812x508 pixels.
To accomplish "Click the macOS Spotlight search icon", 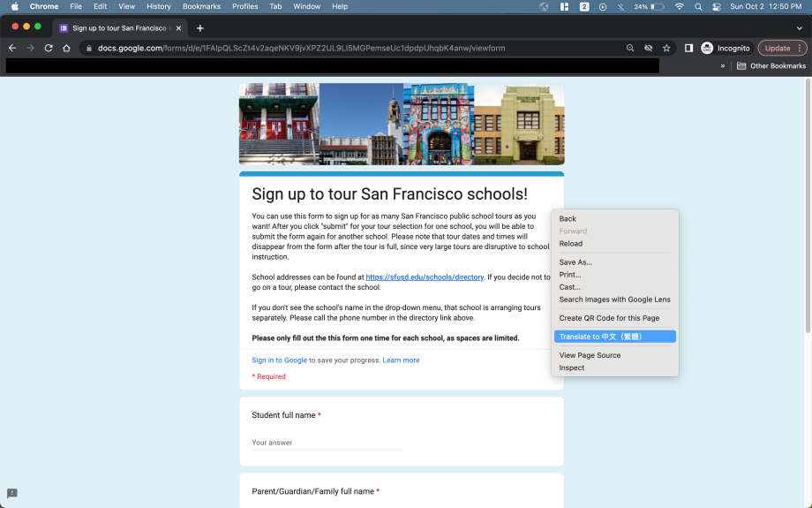I will 698,6.
